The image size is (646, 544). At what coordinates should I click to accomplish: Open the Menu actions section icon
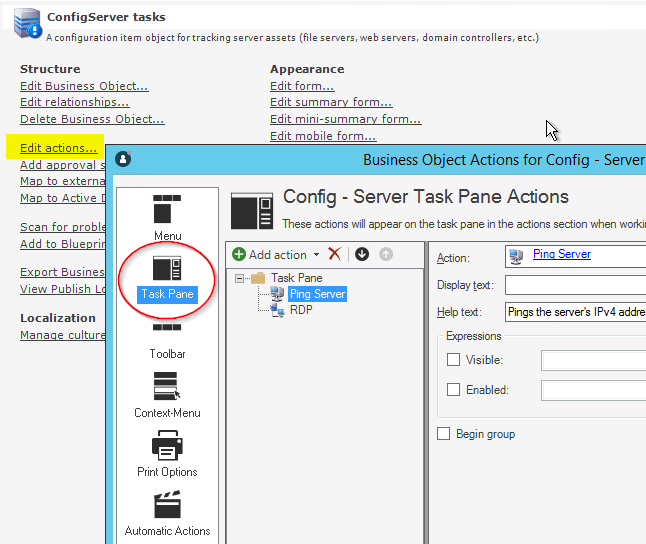[x=167, y=209]
